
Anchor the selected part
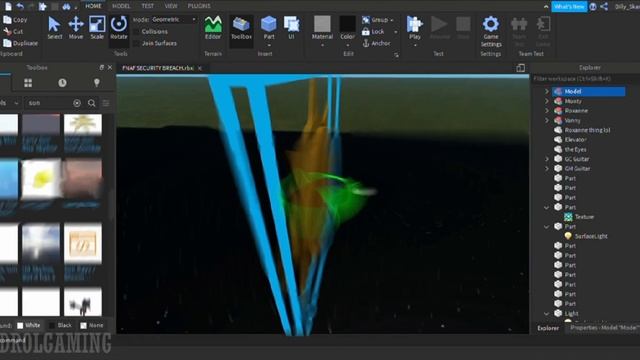[x=376, y=43]
